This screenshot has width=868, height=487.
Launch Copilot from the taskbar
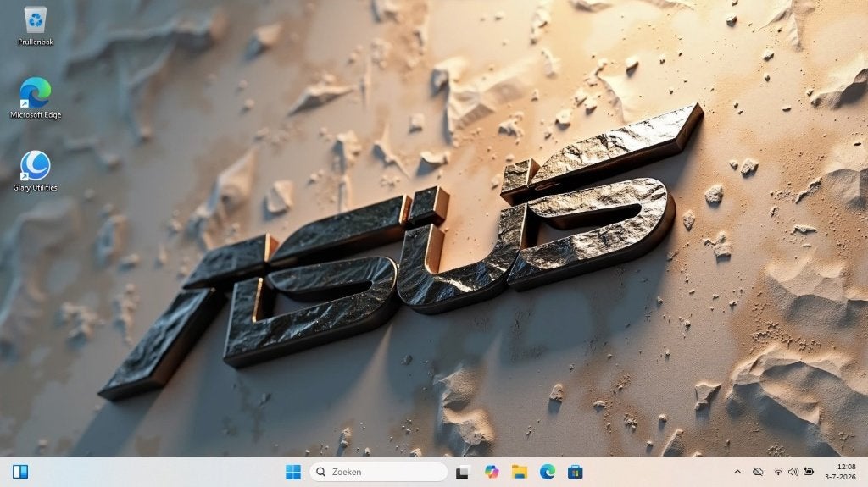(x=491, y=472)
